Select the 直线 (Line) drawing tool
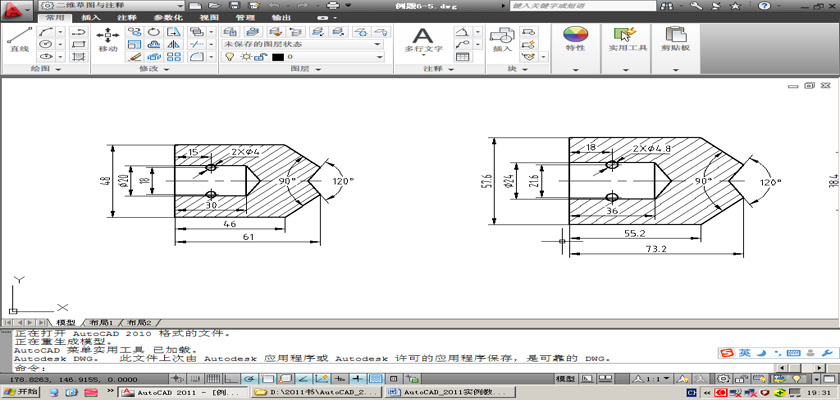This screenshot has height=400, width=840. (x=18, y=38)
